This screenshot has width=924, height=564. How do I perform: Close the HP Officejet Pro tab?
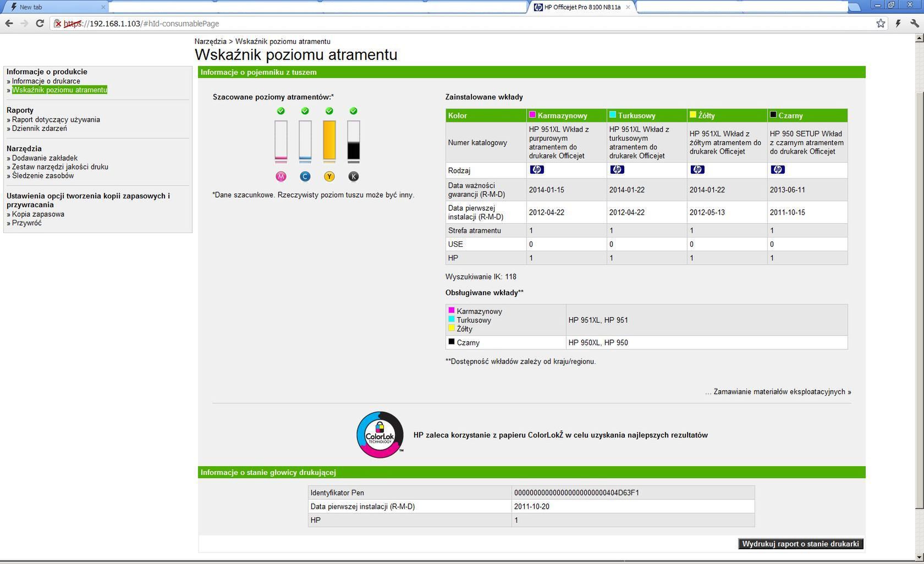tap(628, 7)
